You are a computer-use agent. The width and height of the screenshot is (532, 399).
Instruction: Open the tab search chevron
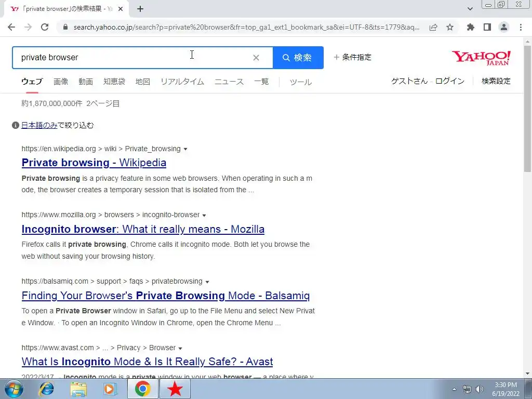[470, 9]
